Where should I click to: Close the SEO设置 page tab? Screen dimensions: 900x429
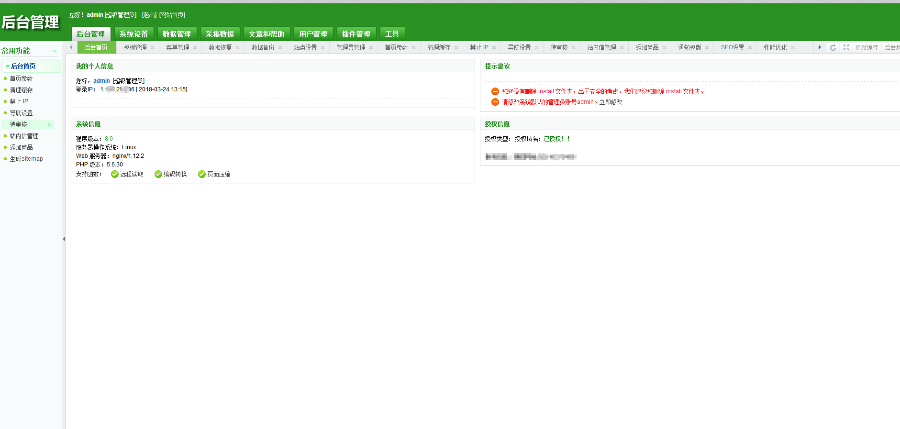[x=750, y=47]
